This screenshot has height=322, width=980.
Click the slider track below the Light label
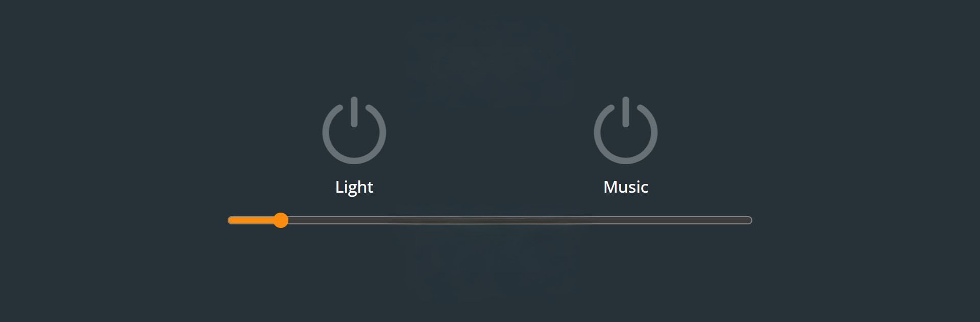pyautogui.click(x=354, y=220)
